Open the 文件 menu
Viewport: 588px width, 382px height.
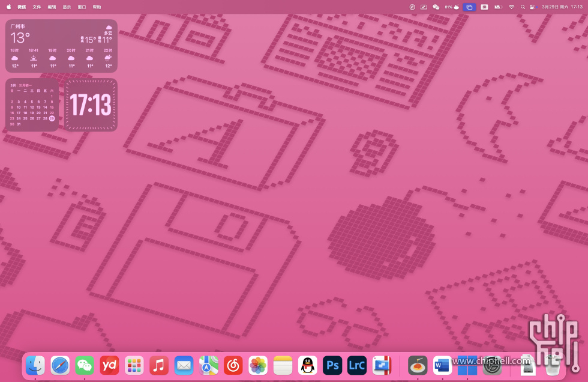pyautogui.click(x=37, y=7)
